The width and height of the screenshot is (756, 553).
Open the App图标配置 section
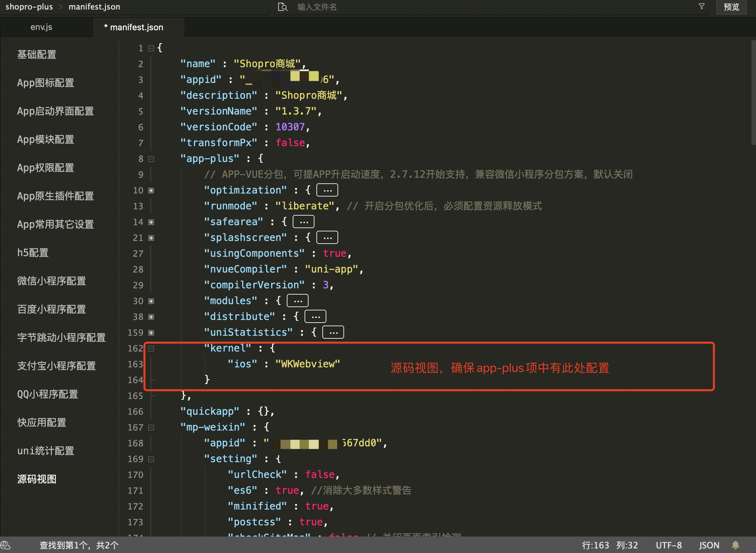pyautogui.click(x=45, y=83)
